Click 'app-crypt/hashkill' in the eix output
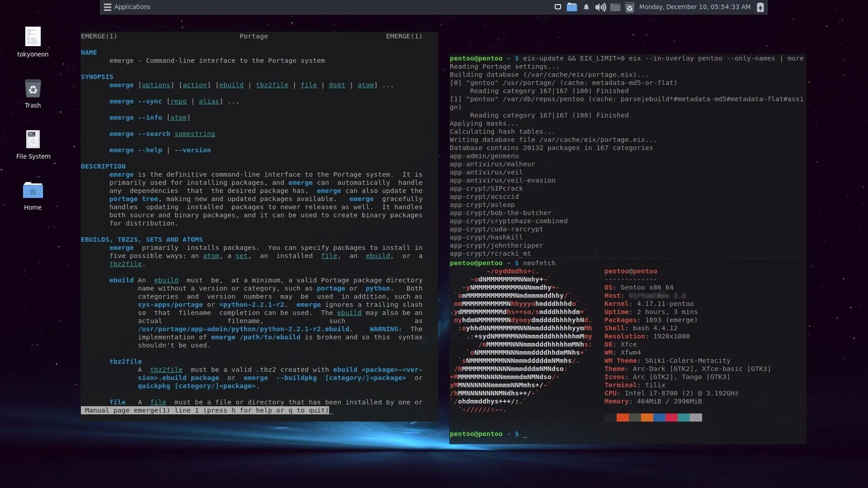868x488 pixels. click(x=486, y=238)
